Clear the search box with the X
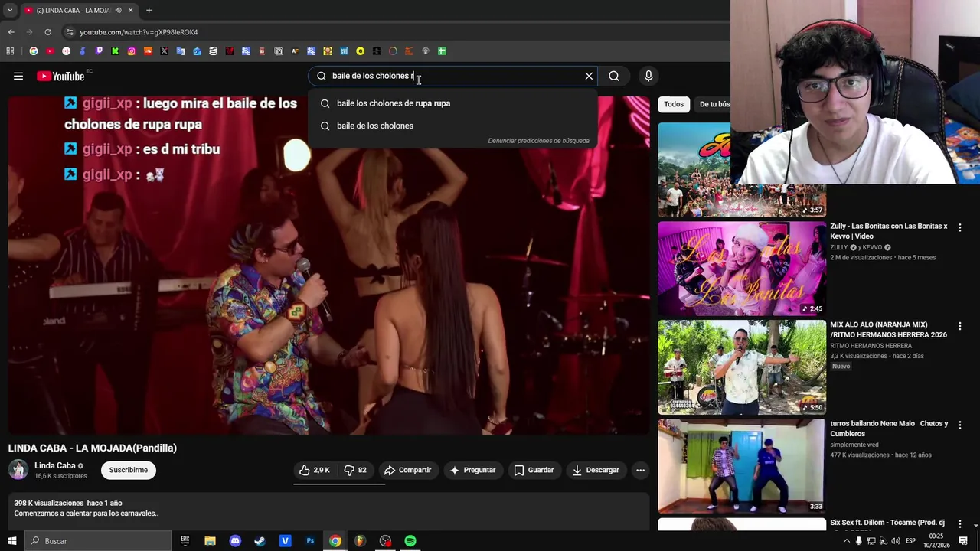Viewport: 980px width, 551px height. point(589,76)
